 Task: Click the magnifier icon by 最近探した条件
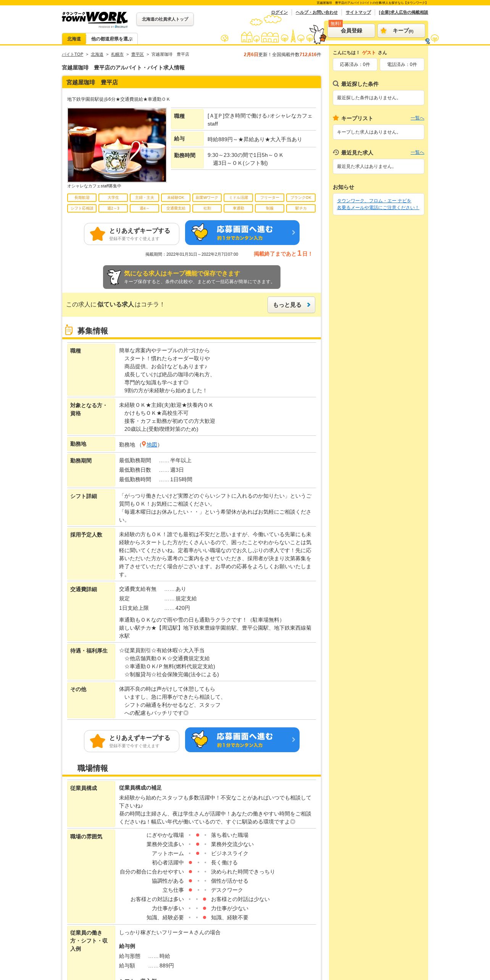pyautogui.click(x=336, y=84)
